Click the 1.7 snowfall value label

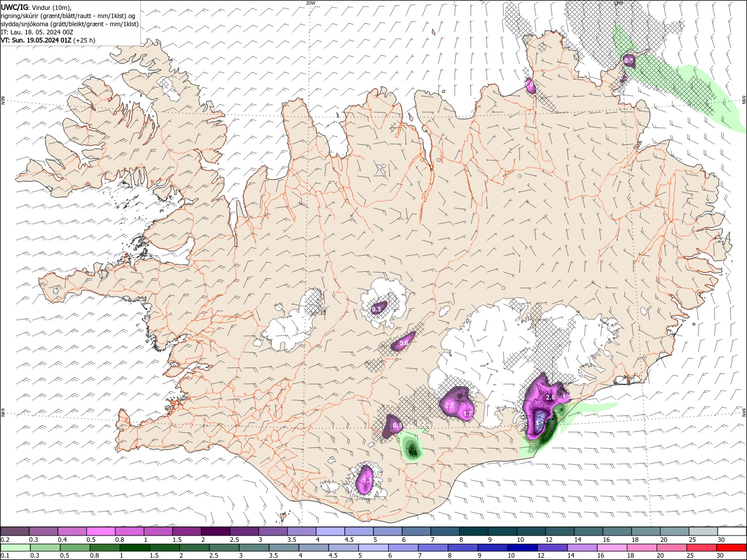(x=467, y=414)
